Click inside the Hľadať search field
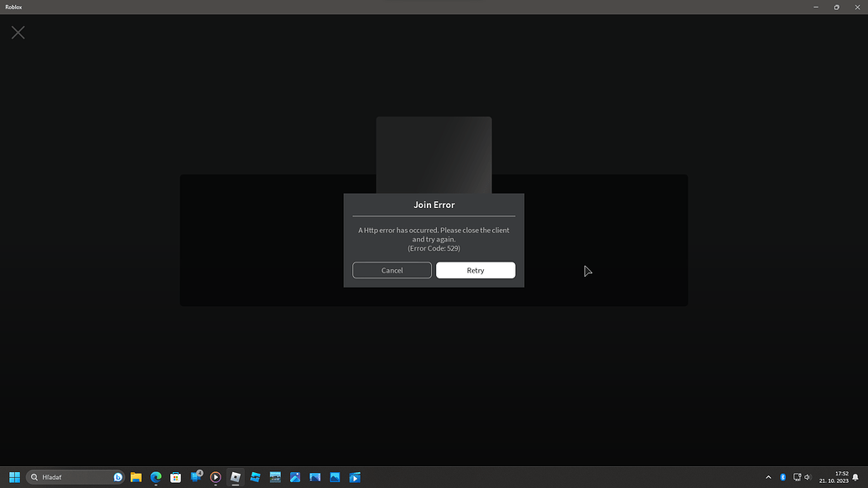The width and height of the screenshot is (868, 488). tap(71, 476)
